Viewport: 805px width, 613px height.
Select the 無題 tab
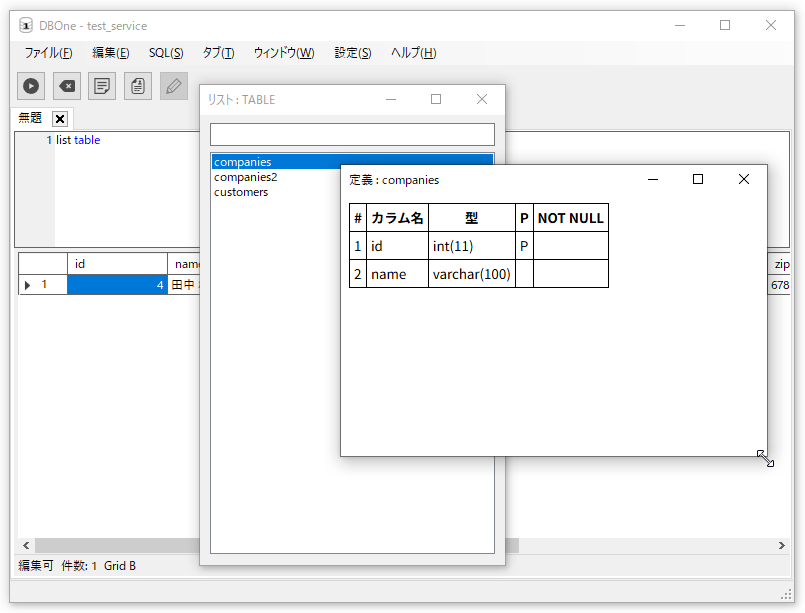tap(31, 118)
